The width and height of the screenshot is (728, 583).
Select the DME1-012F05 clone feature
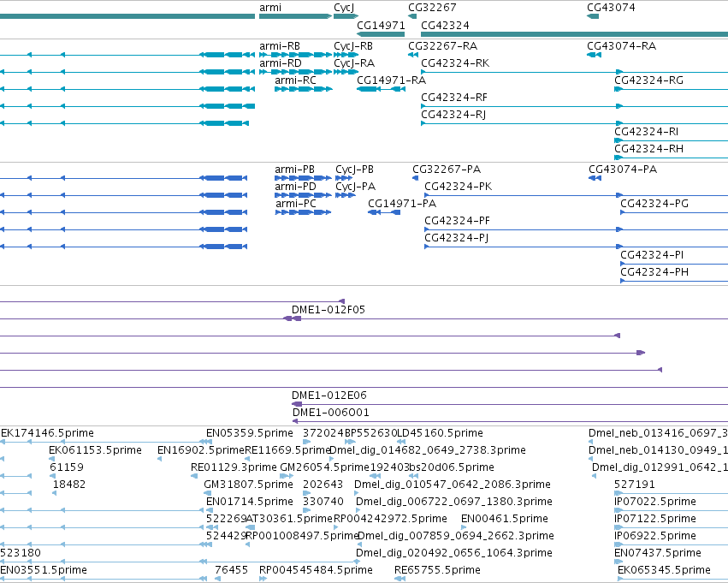(x=364, y=318)
